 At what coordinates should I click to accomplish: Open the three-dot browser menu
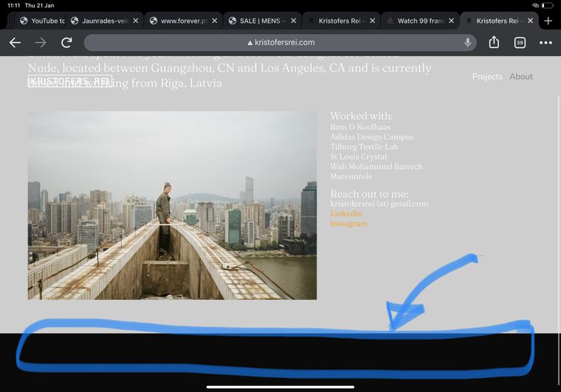[545, 43]
